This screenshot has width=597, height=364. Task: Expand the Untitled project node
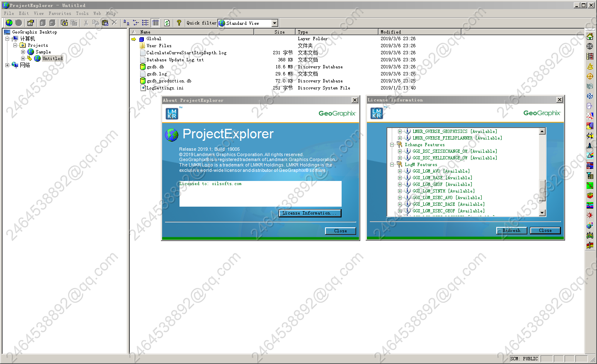coord(23,58)
